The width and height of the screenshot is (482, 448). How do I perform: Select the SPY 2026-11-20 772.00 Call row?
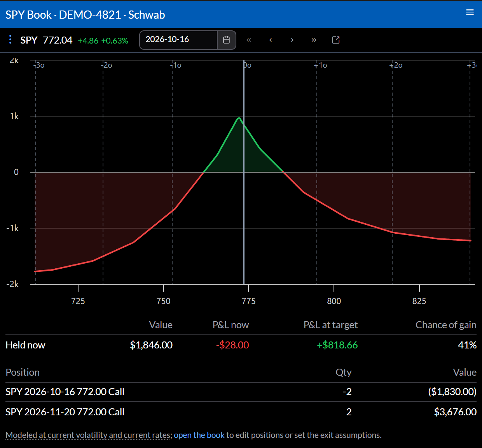pyautogui.click(x=241, y=412)
